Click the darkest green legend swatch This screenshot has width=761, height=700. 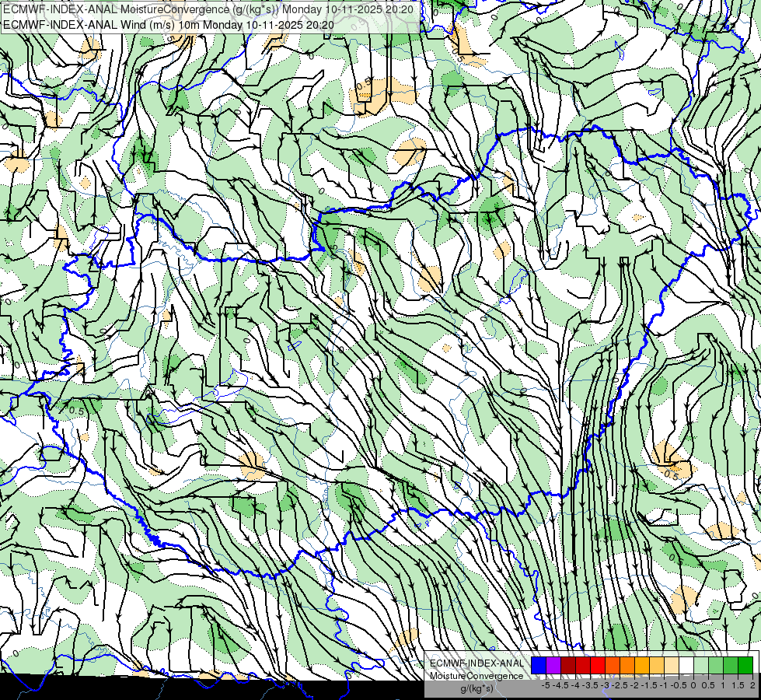745,665
